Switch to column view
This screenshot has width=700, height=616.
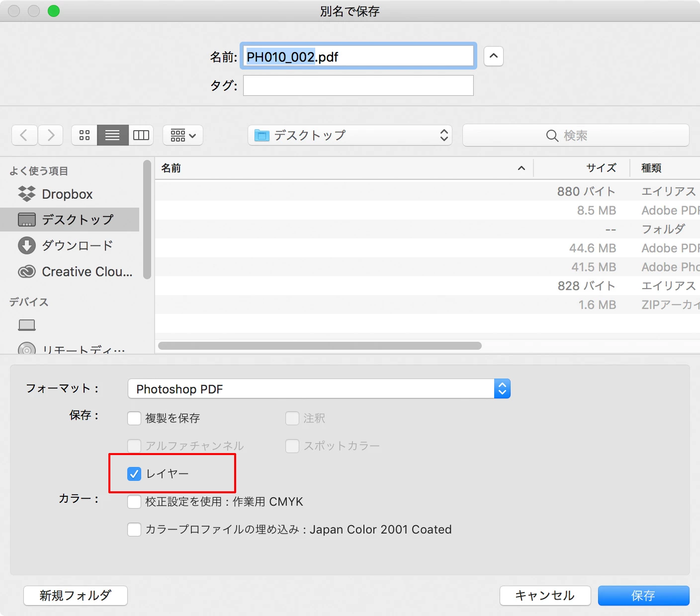point(141,135)
